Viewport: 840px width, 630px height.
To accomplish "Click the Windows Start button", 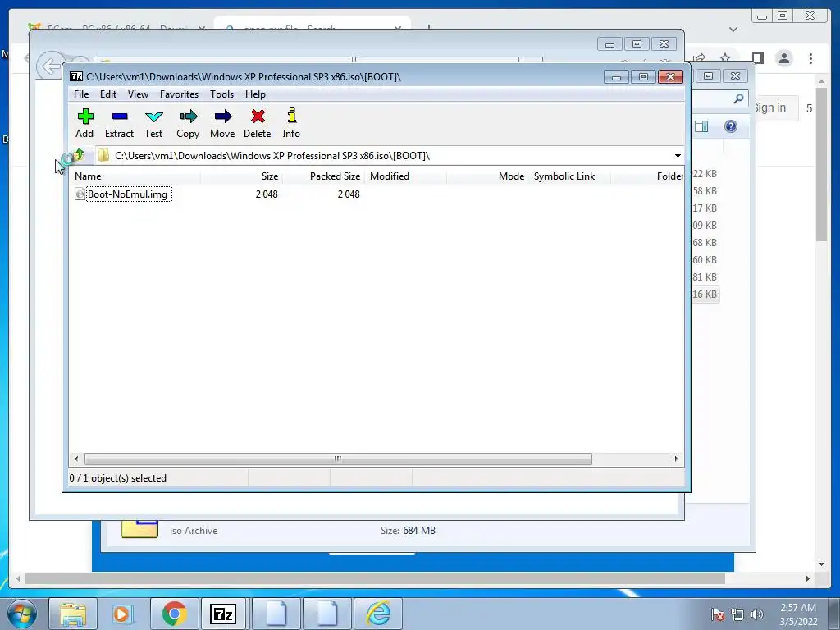I will coord(22,614).
